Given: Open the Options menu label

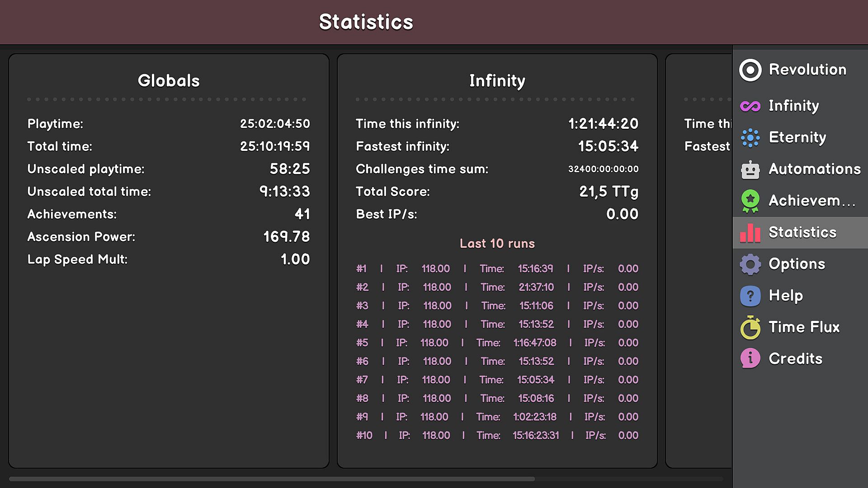Looking at the screenshot, I should 797,264.
